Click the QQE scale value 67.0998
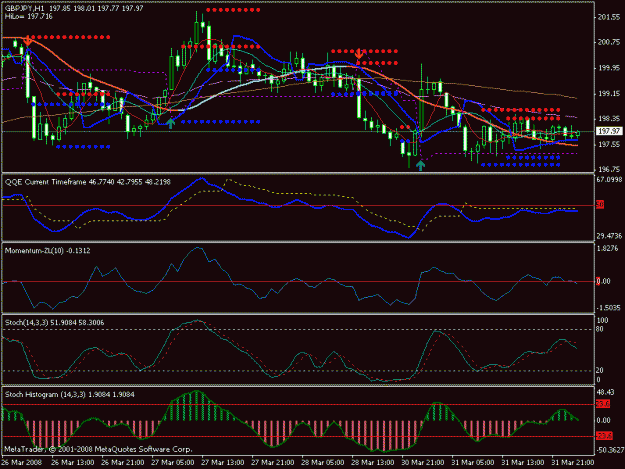 click(609, 180)
